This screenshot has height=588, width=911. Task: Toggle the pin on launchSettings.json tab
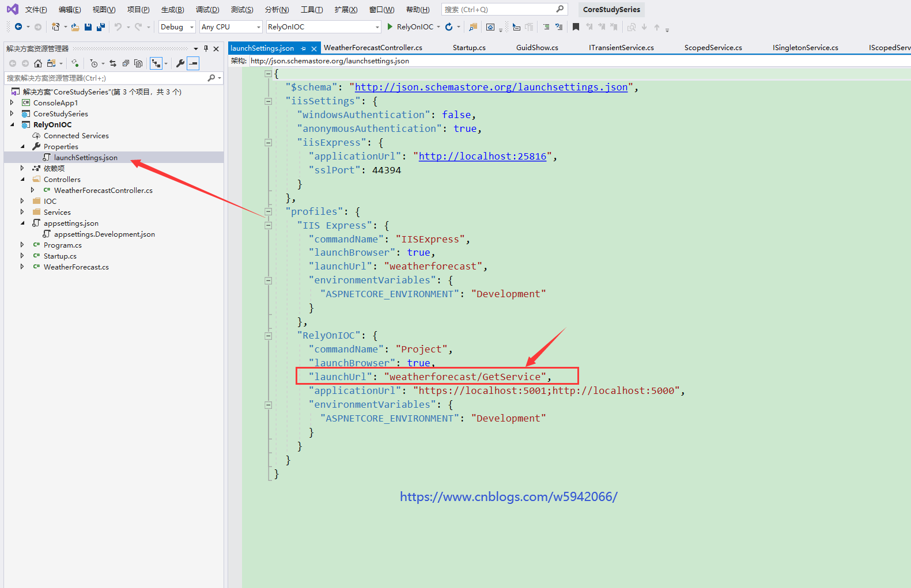pyautogui.click(x=304, y=48)
